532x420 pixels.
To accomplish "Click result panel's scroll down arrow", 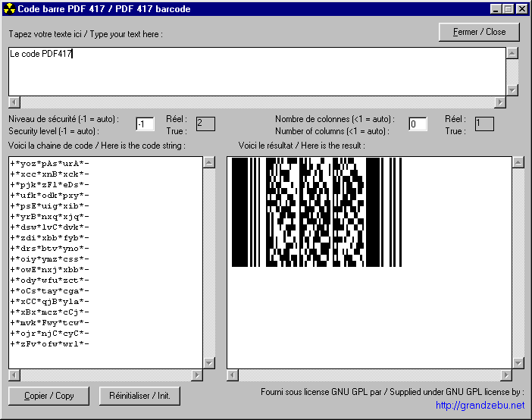I will click(518, 363).
